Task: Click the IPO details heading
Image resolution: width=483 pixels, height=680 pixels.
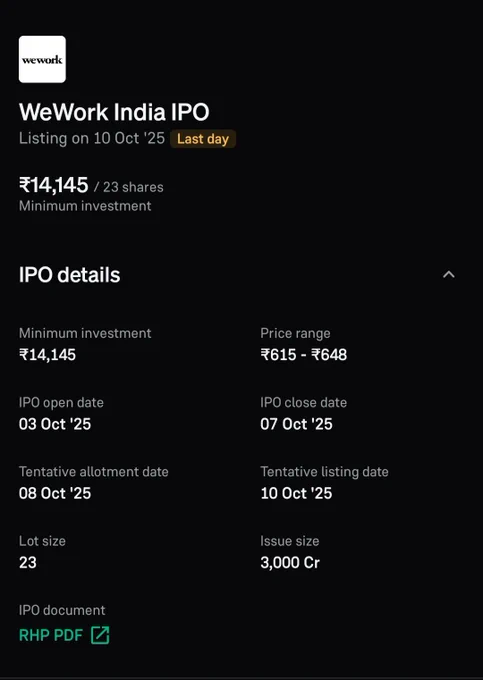Action: click(x=69, y=275)
